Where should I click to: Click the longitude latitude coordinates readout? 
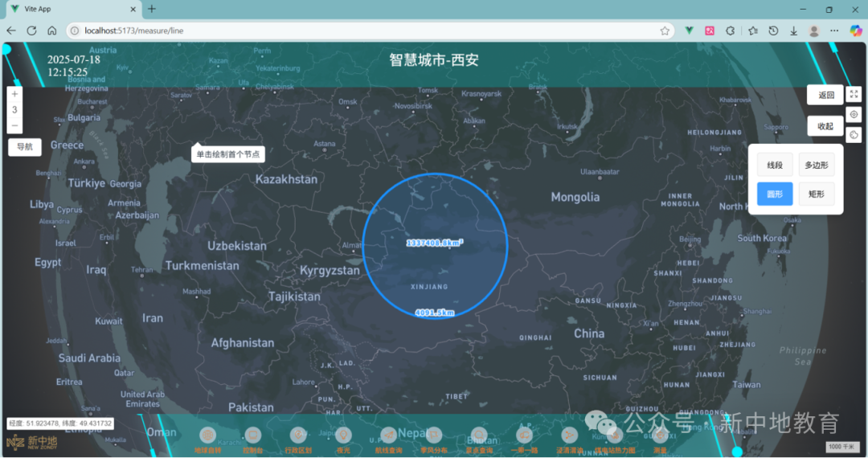click(60, 423)
